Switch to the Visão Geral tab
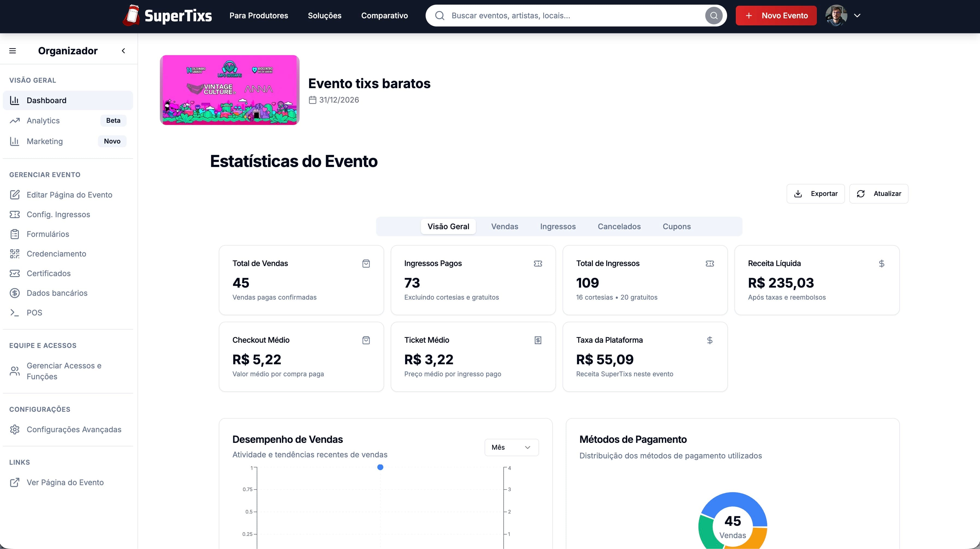980x549 pixels. tap(448, 226)
